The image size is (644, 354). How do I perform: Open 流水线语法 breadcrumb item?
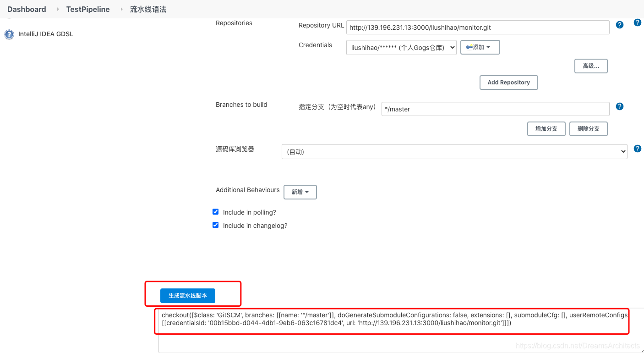148,9
